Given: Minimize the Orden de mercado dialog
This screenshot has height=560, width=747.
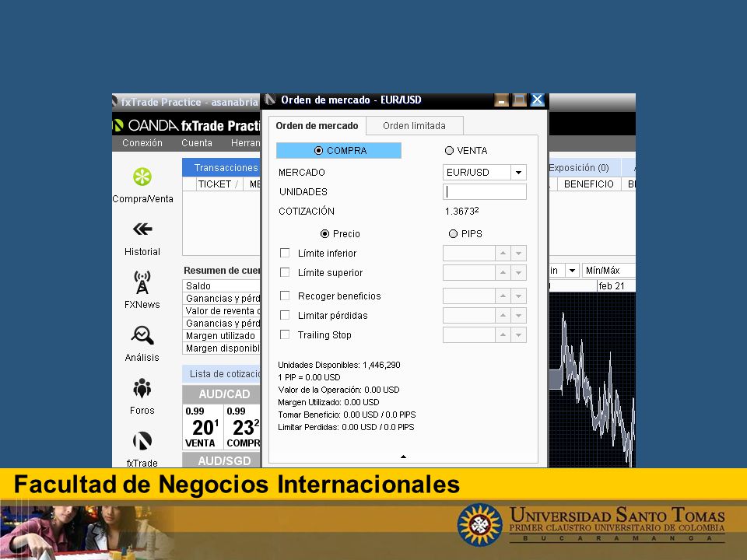Looking at the screenshot, I should 501,100.
